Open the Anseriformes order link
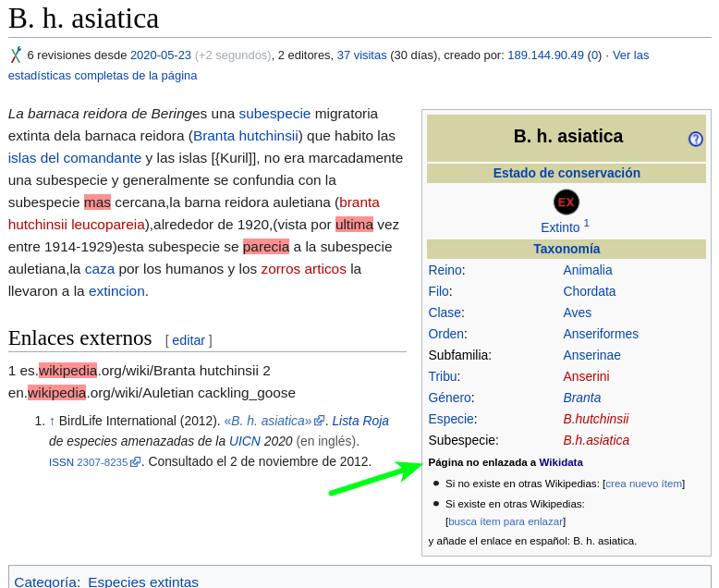The width and height of the screenshot is (719, 588). [x=600, y=334]
